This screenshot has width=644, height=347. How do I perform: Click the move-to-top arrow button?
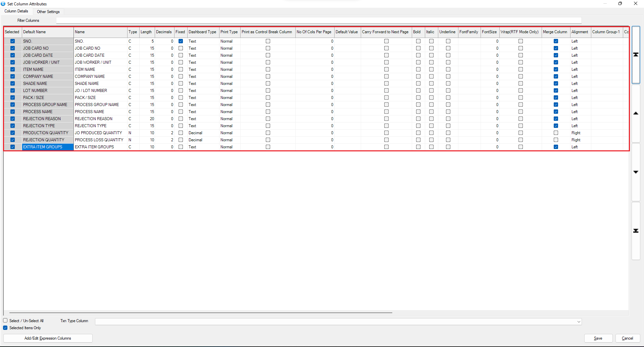coord(636,55)
